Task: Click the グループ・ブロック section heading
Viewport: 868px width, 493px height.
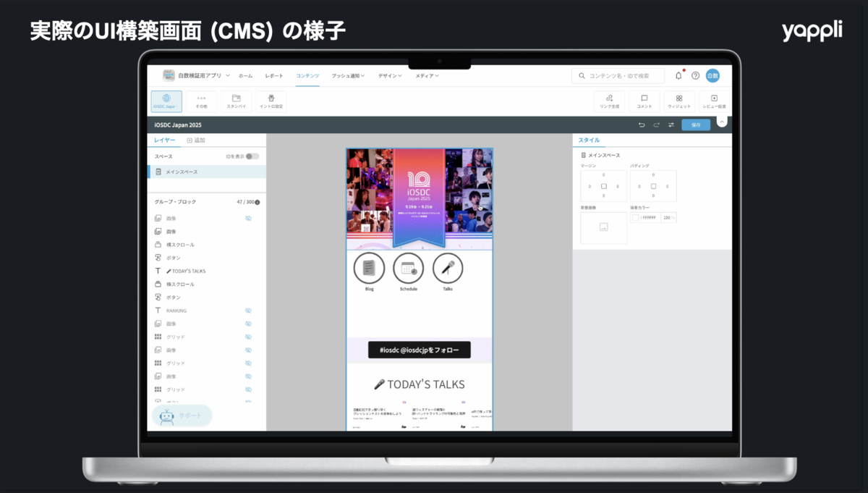Action: click(x=175, y=202)
